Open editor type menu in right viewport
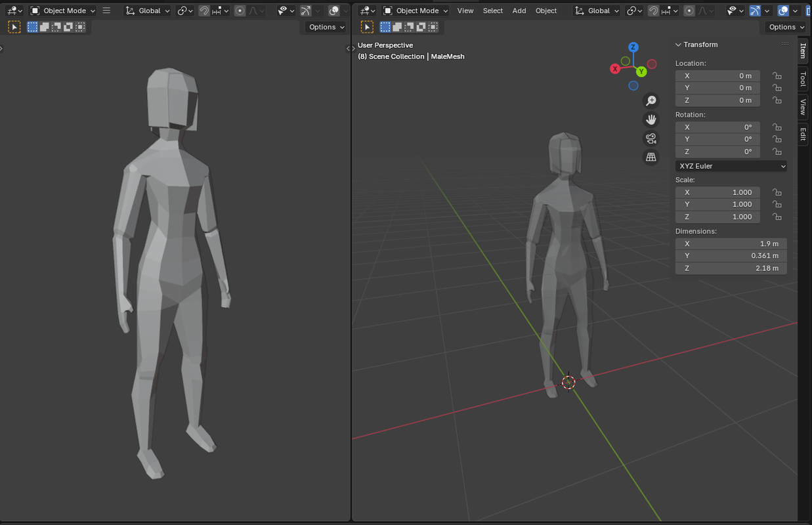Viewport: 812px width, 525px height. tap(368, 10)
